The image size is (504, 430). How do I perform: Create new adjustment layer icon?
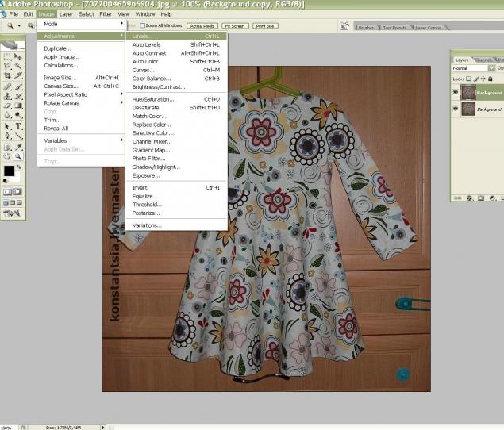(x=492, y=198)
